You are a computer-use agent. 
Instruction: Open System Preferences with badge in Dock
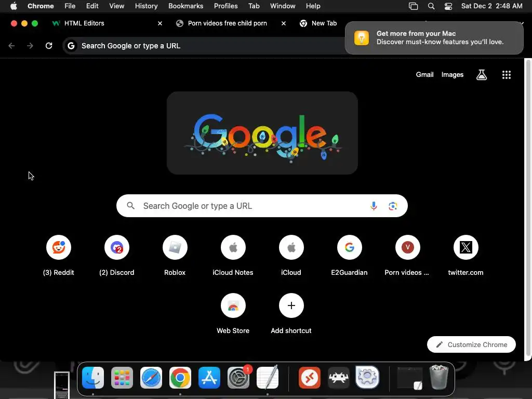[238, 378]
